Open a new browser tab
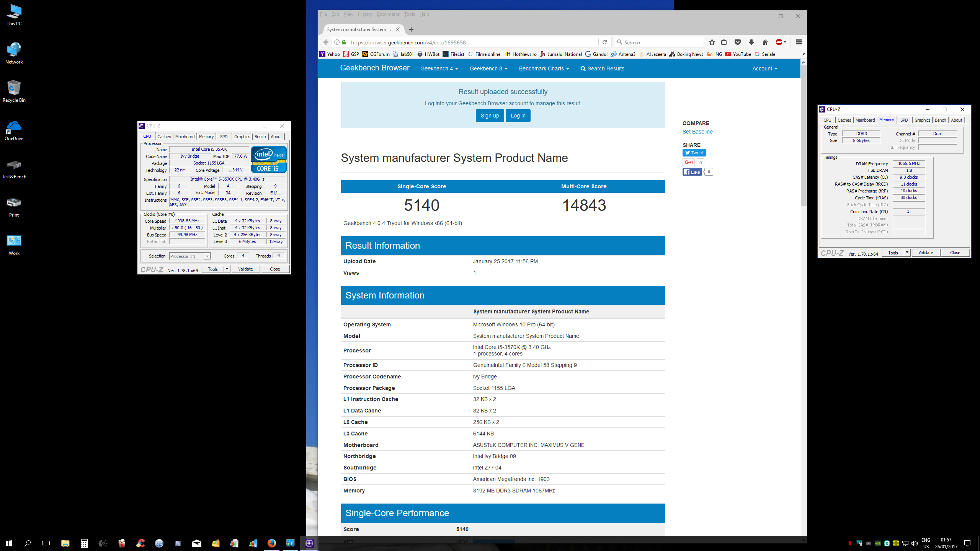This screenshot has width=980, height=551. point(411,29)
